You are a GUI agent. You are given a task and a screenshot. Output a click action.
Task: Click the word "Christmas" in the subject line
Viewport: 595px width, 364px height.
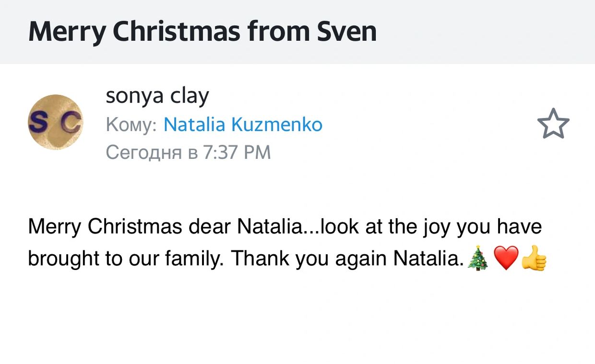(177, 32)
